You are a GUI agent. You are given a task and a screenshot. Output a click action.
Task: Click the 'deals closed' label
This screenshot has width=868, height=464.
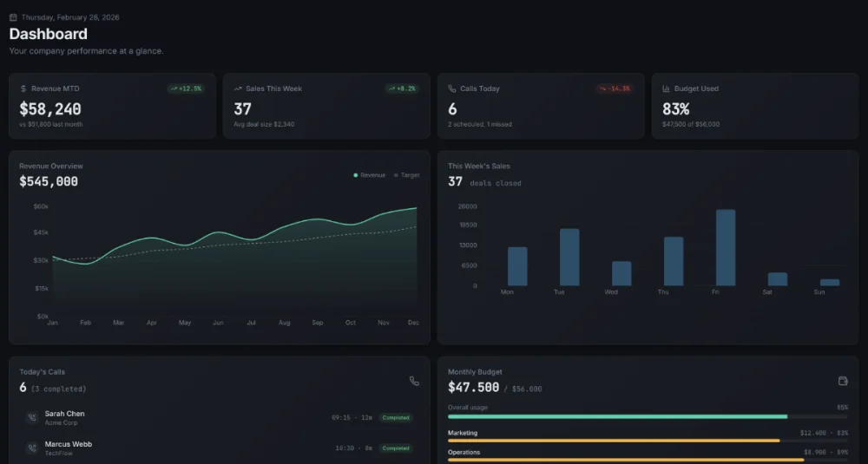point(496,183)
